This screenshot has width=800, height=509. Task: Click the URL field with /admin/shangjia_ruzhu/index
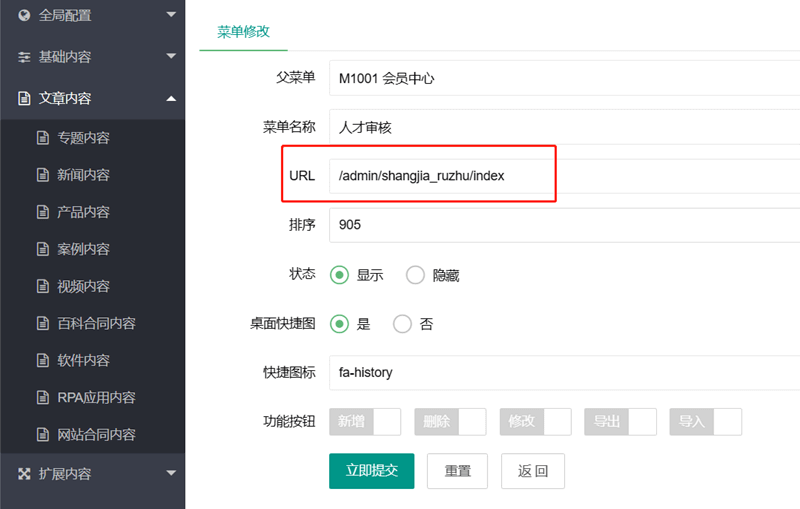[x=564, y=176]
